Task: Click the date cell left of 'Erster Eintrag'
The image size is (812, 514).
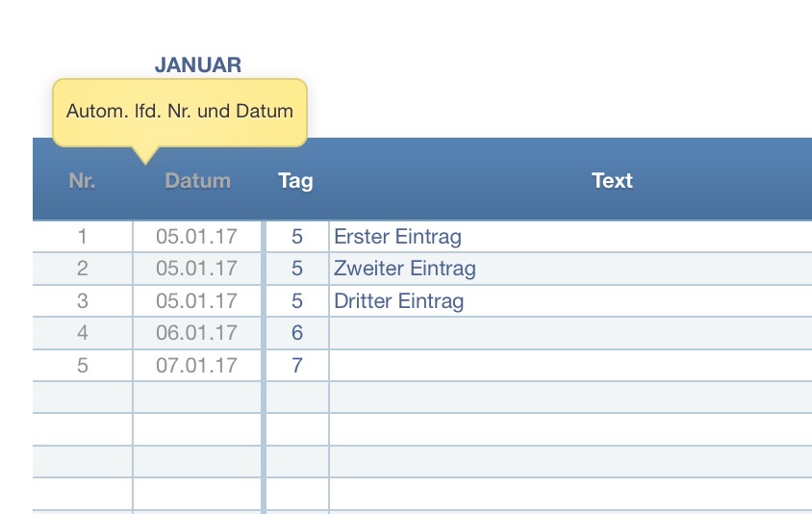Action: pos(197,236)
